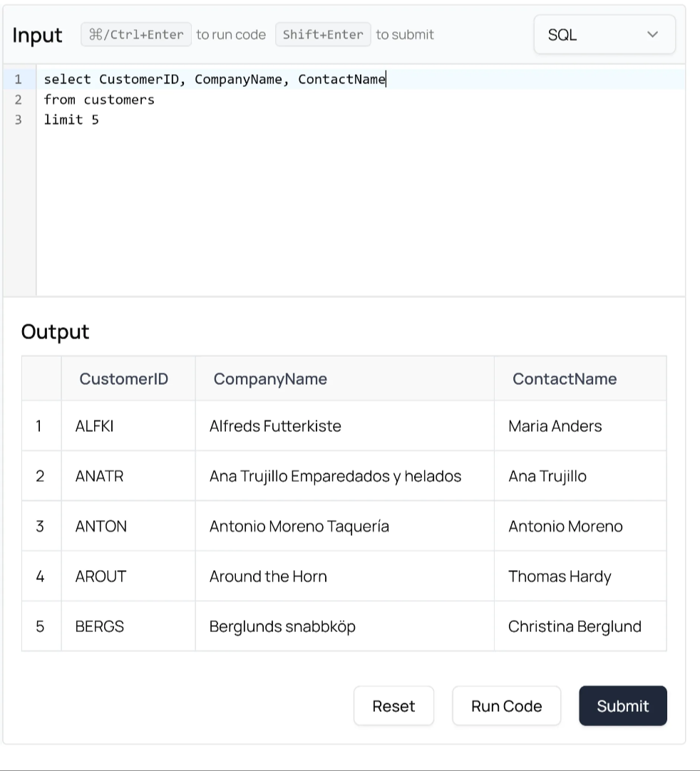Click the 'Ana Trujillo Emparedados y helados' cell
700x771 pixels.
pos(335,476)
